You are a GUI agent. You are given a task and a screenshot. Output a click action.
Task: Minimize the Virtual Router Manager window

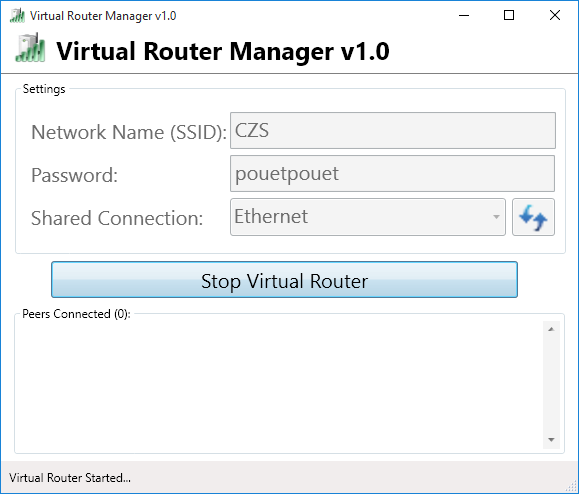[464, 15]
